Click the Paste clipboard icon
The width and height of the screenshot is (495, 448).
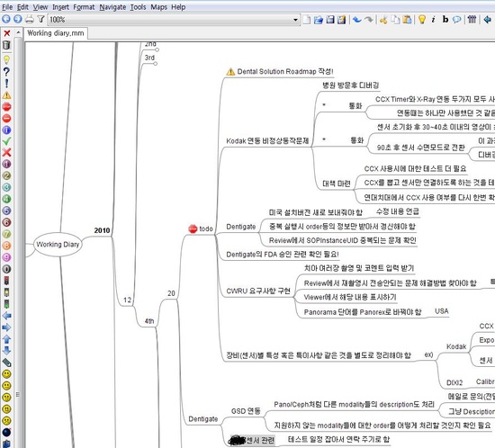pyautogui.click(x=407, y=20)
